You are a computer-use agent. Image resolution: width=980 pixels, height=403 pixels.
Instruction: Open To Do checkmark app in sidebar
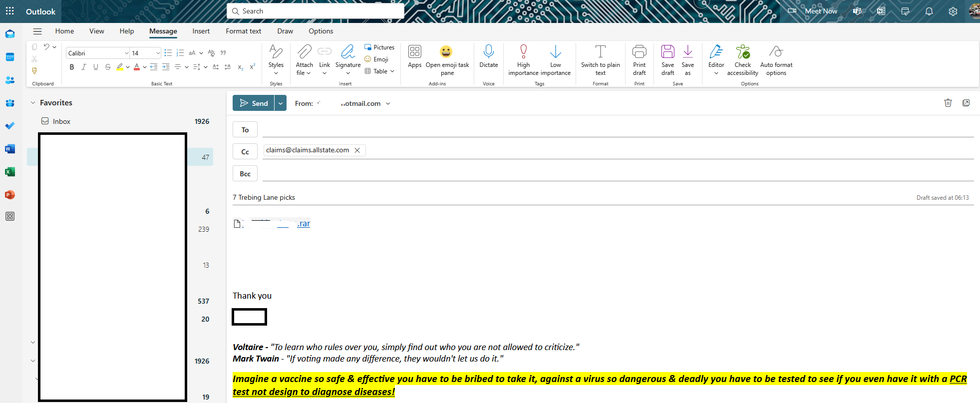click(10, 126)
